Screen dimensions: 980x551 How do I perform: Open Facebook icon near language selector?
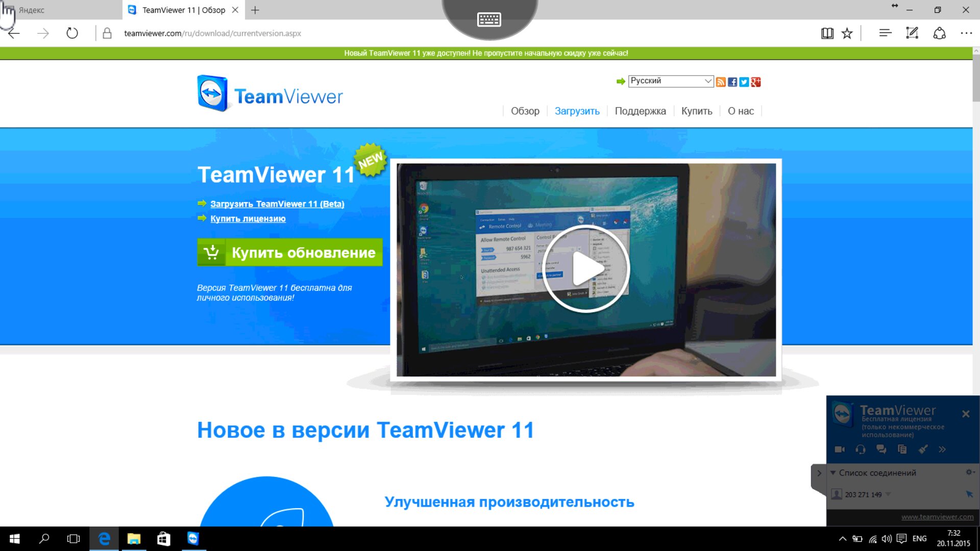pyautogui.click(x=732, y=82)
